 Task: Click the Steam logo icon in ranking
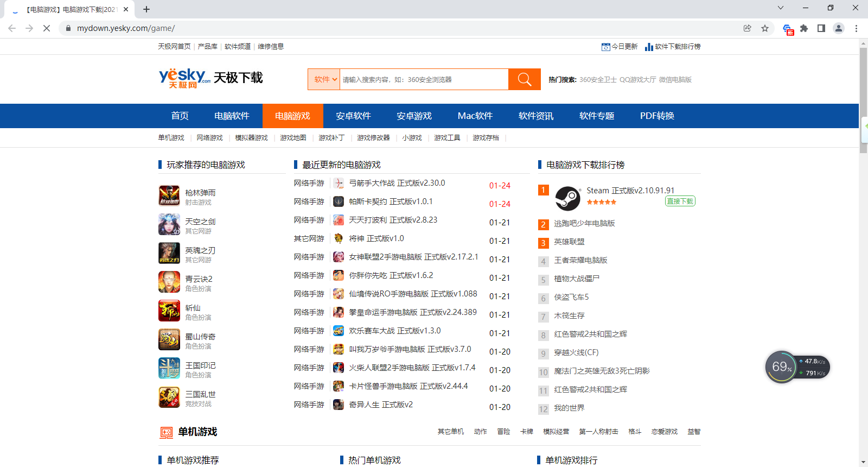click(568, 198)
